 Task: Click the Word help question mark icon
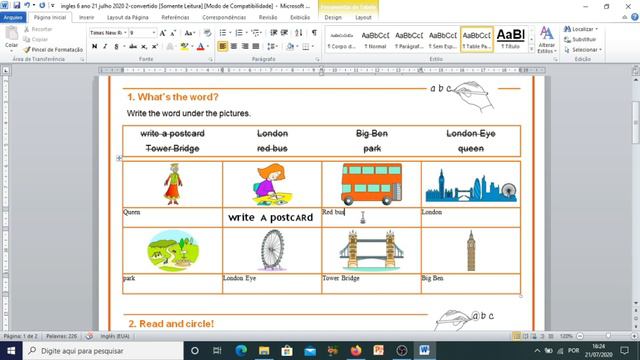(634, 17)
